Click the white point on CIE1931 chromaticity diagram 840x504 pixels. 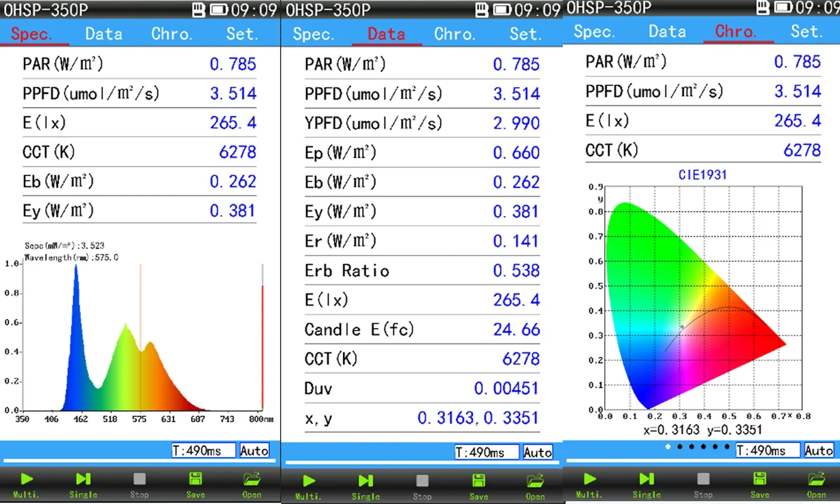(682, 327)
